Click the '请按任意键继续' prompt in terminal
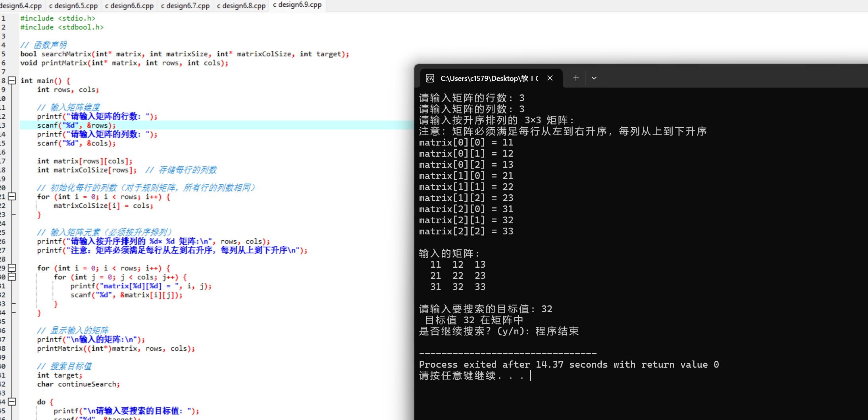Screen dimensions: 868x420 tap(472, 376)
